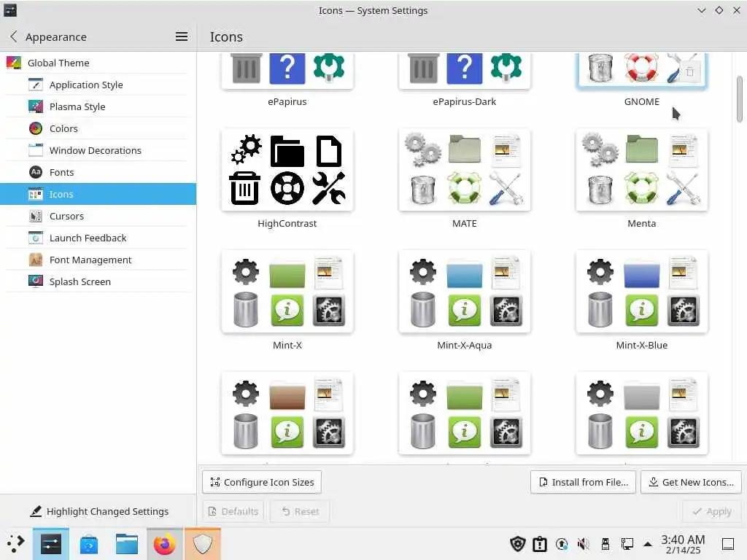The image size is (747, 560).
Task: Open the Global Theme settings
Action: 98,63
